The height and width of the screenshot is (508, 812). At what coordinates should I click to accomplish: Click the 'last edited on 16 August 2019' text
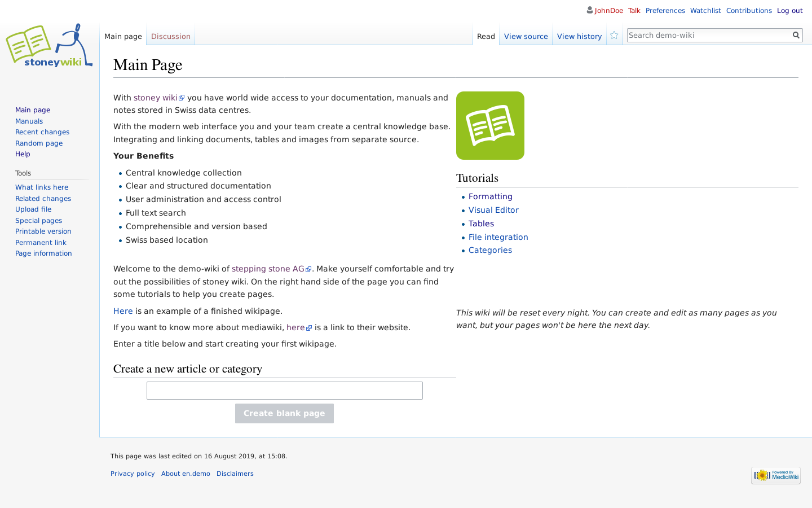click(x=199, y=456)
